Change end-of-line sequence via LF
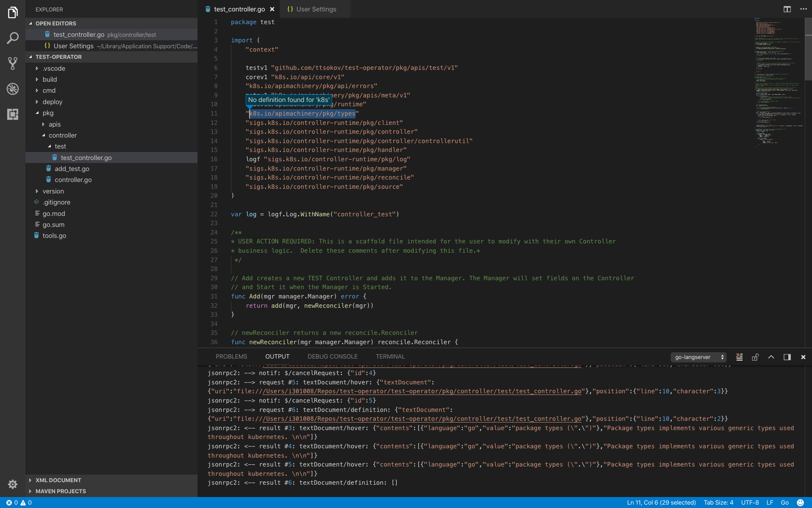 pyautogui.click(x=770, y=502)
